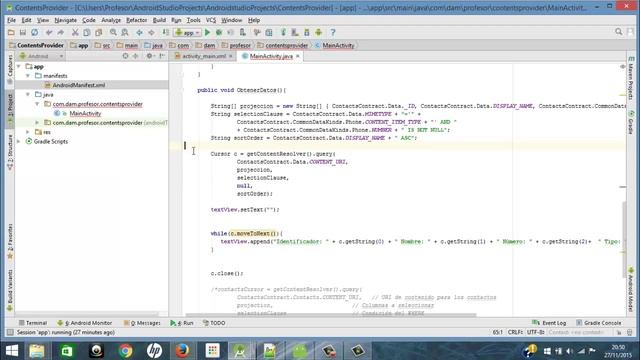This screenshot has width=640, height=360.
Task: Click the Make Project toolbar icon
Action: [x=165, y=32]
